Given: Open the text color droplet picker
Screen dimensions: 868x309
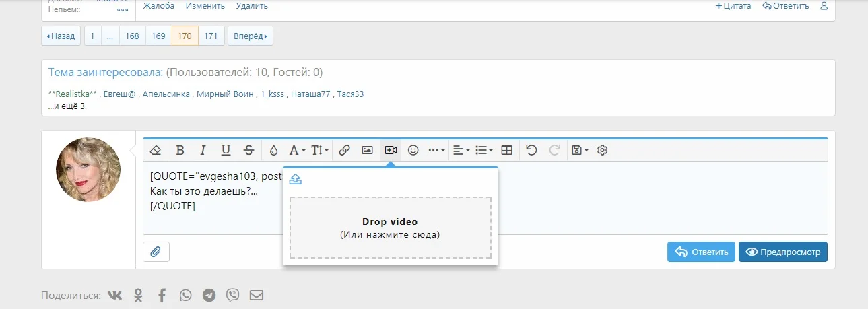Looking at the screenshot, I should 273,150.
